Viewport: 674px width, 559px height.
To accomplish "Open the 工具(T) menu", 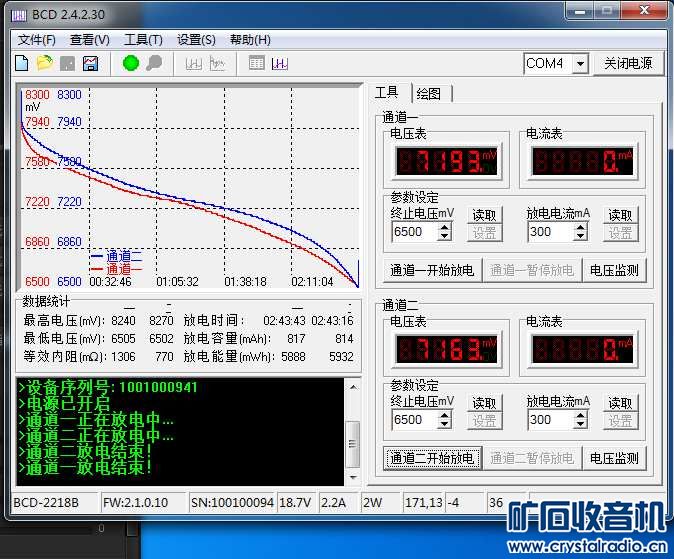I will (143, 40).
